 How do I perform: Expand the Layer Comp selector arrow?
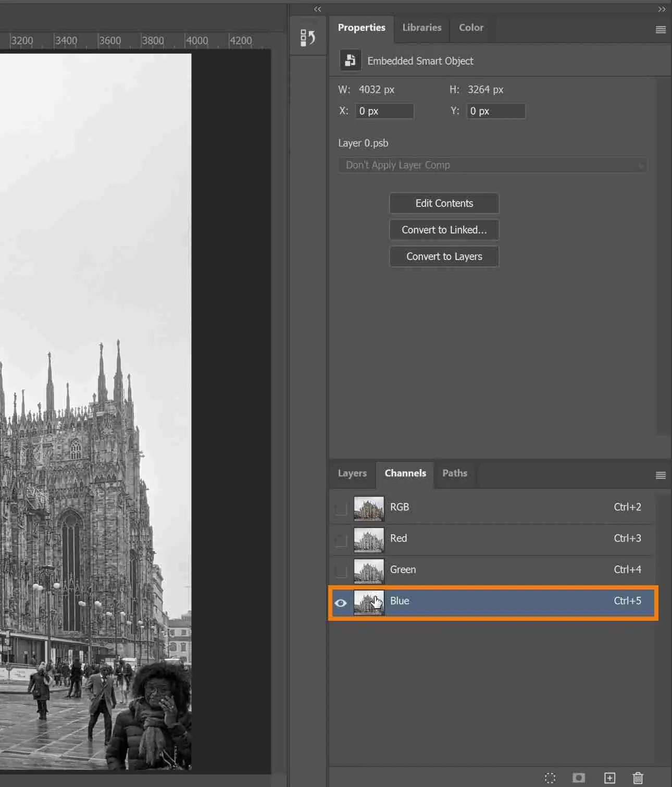pyautogui.click(x=641, y=165)
